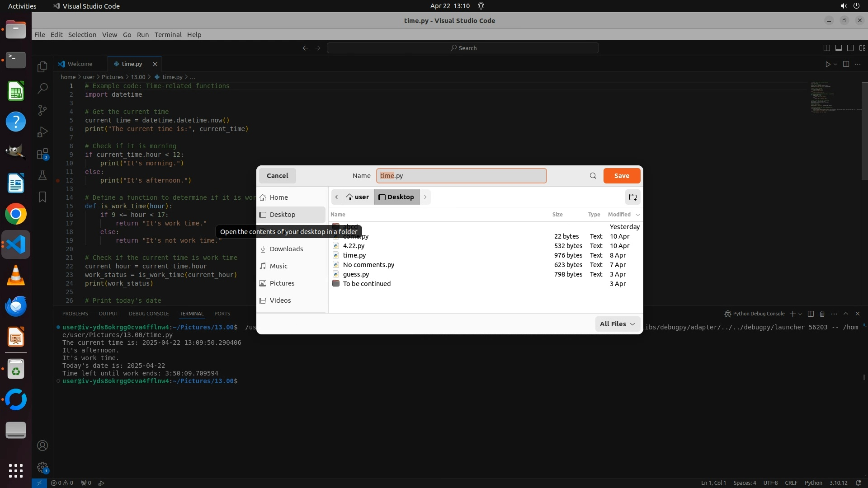Click the create new folder icon
Image resolution: width=868 pixels, height=488 pixels.
click(x=632, y=197)
